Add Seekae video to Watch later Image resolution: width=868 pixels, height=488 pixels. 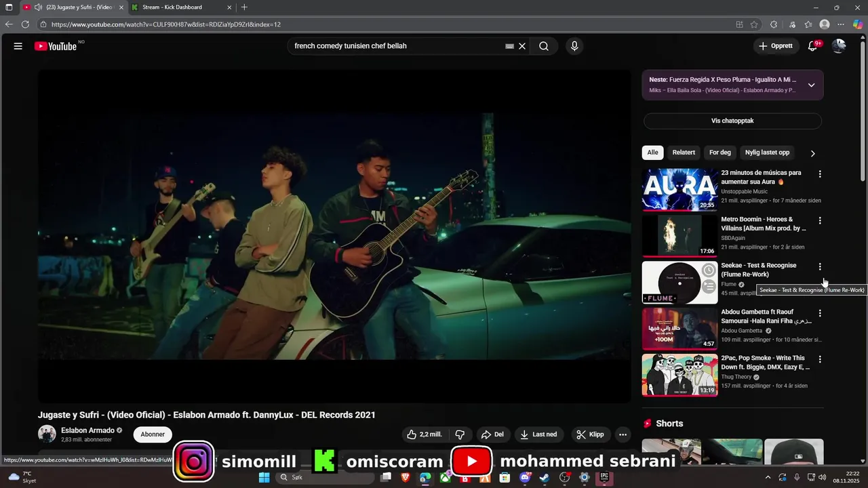[709, 270]
